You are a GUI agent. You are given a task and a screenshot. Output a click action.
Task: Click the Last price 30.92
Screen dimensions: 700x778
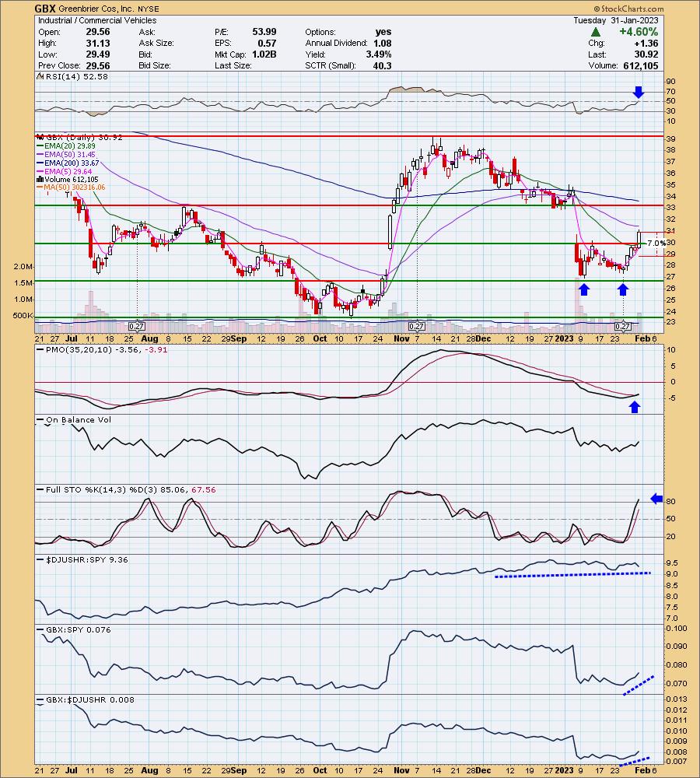point(646,54)
